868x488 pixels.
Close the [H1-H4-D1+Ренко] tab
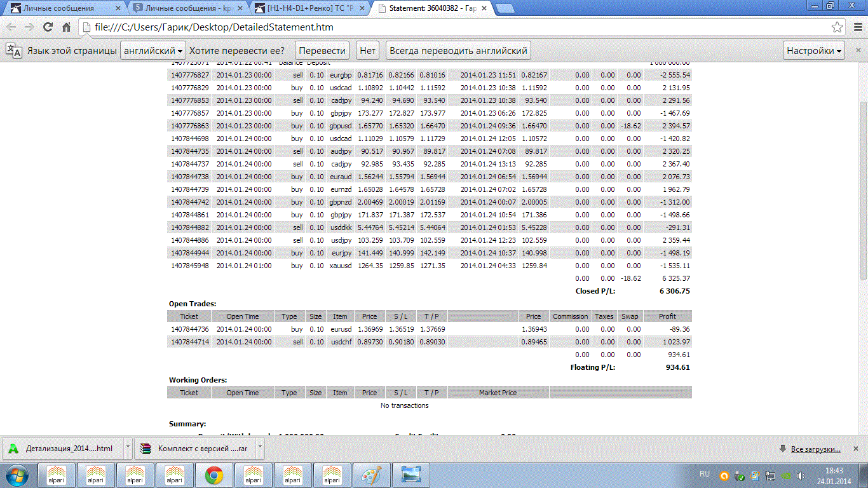pyautogui.click(x=363, y=8)
